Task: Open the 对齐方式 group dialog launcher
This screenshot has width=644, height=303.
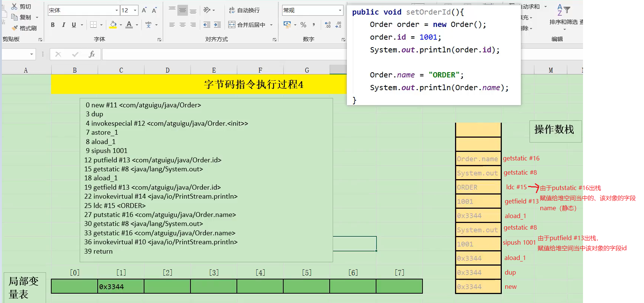Action: coord(275,39)
